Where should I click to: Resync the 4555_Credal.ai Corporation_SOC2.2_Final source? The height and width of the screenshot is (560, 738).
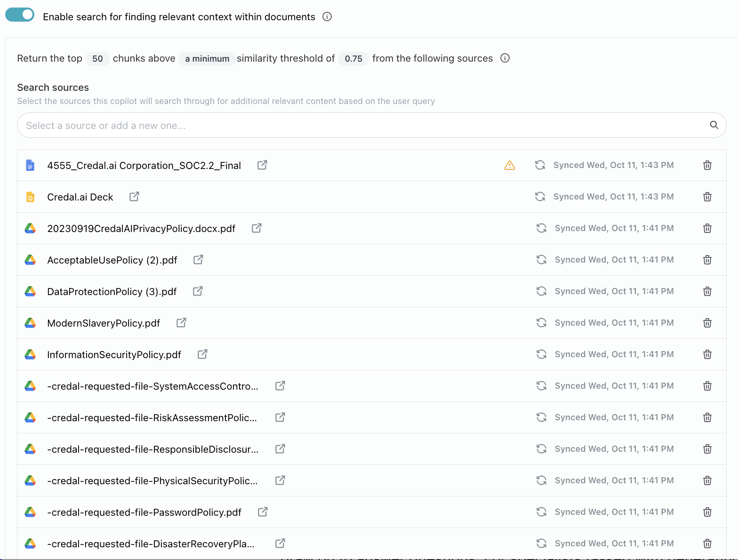(540, 165)
